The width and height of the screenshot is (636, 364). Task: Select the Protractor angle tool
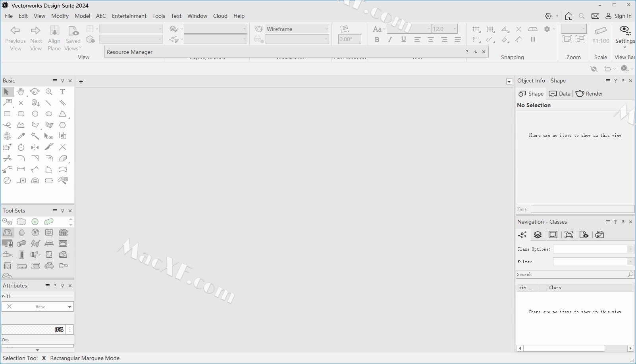tap(35, 180)
